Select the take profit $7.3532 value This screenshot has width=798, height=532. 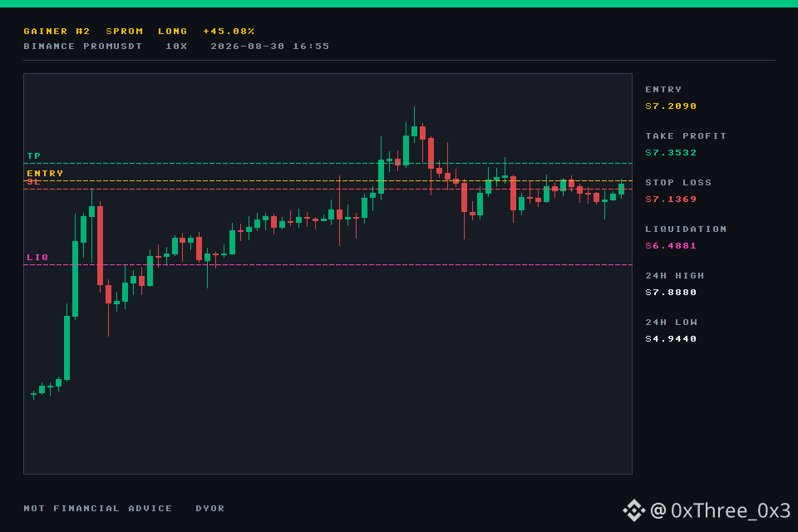click(x=671, y=153)
